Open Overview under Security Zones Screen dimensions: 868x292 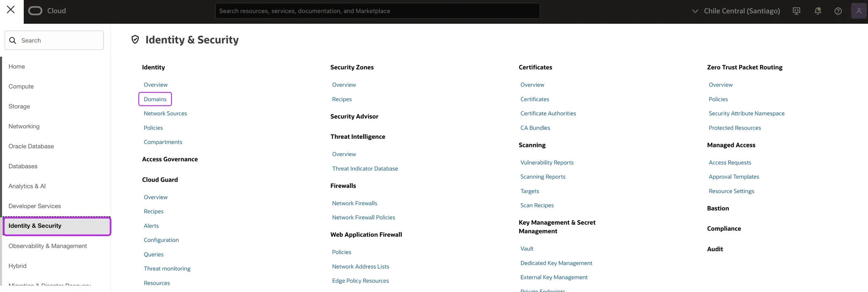point(344,85)
